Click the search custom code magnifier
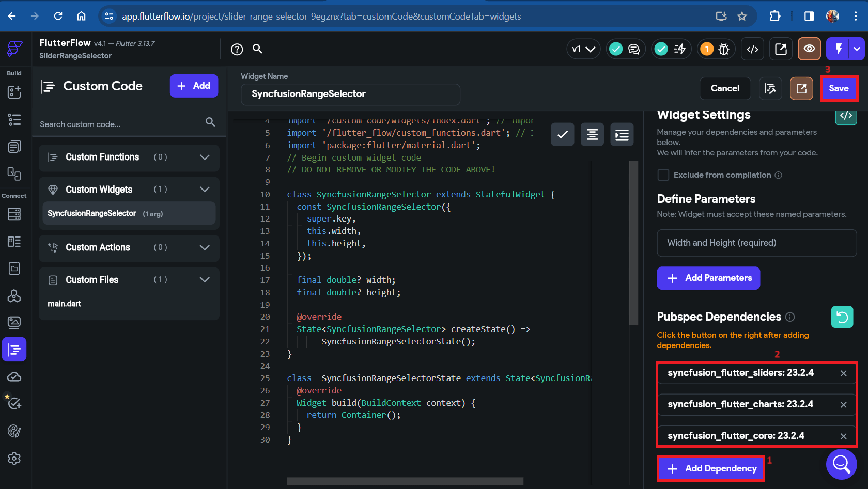868x489 pixels. point(210,122)
